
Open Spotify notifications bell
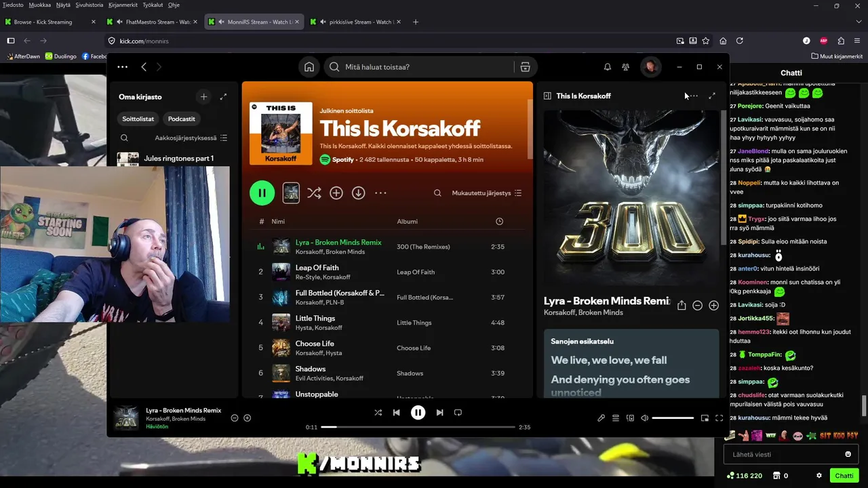(x=608, y=67)
